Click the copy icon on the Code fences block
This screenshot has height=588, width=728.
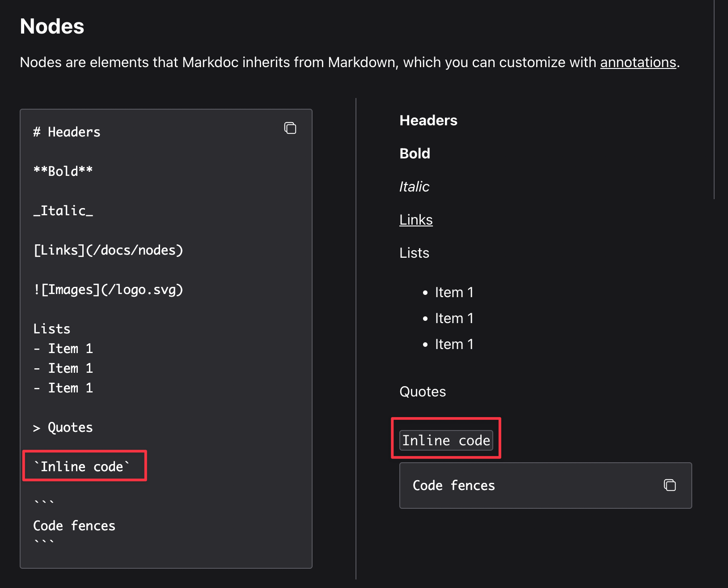(669, 485)
